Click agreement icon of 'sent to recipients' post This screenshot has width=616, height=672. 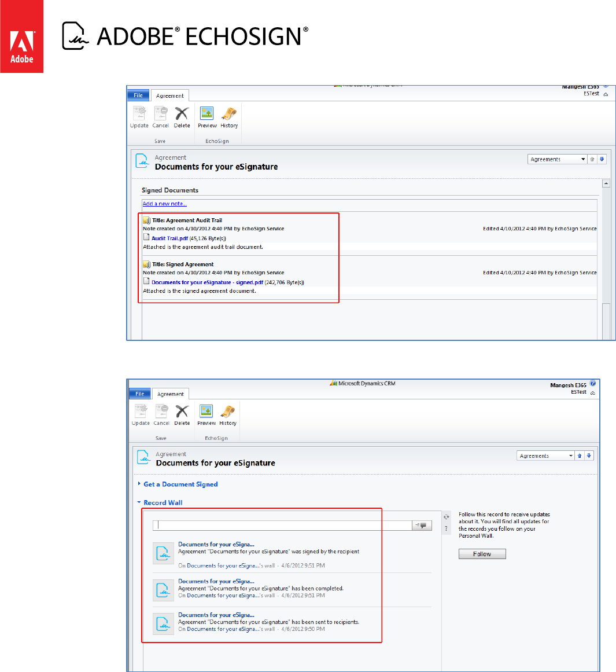pyautogui.click(x=163, y=623)
